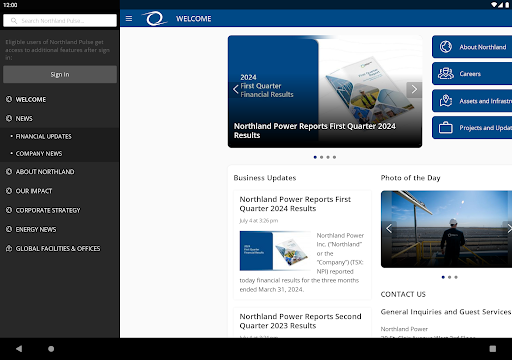Select third Photo of the Day dot
This screenshot has height=360, width=512.
[x=456, y=277]
